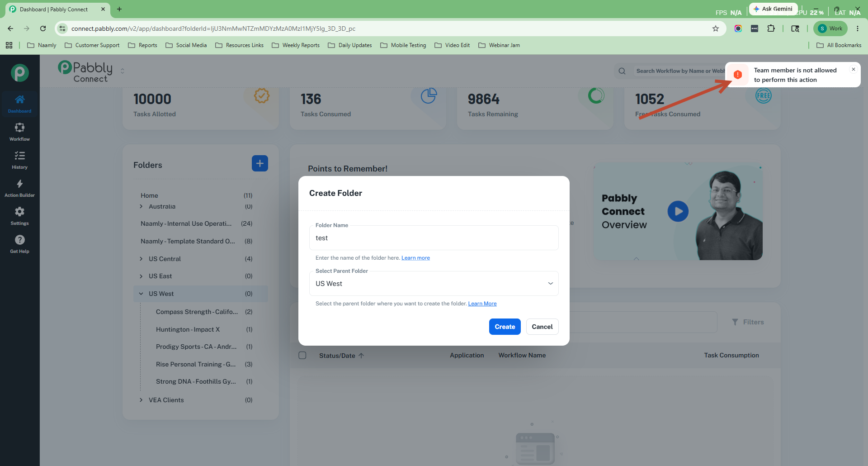Play the Pabbly Connect Overview video
Viewport: 868px width, 466px height.
(x=678, y=211)
